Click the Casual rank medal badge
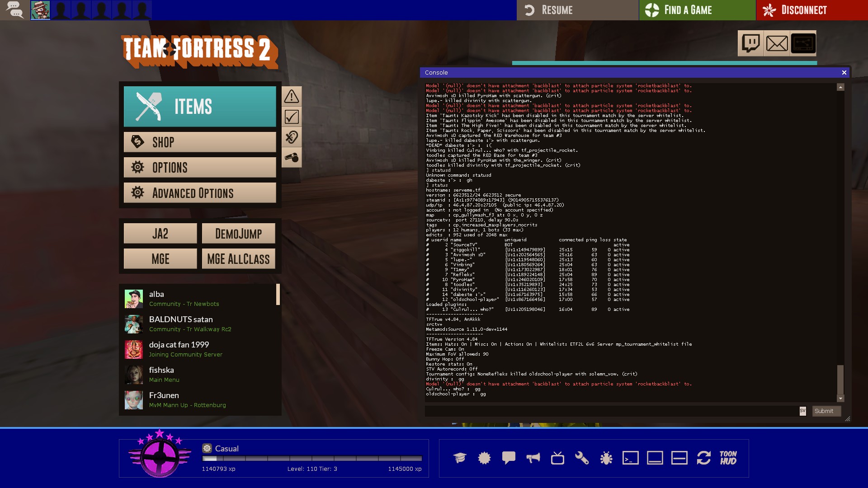Screen dimensions: 868x488 tap(159, 454)
